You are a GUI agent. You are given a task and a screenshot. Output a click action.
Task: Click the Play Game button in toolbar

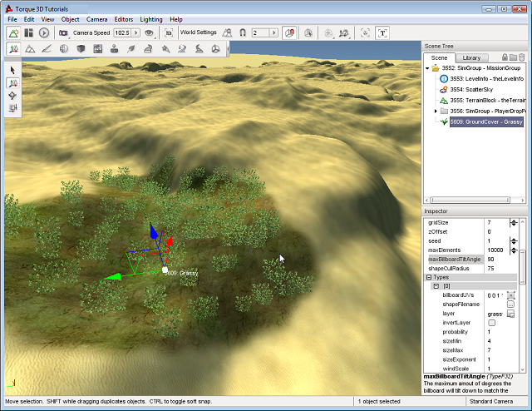[43, 32]
